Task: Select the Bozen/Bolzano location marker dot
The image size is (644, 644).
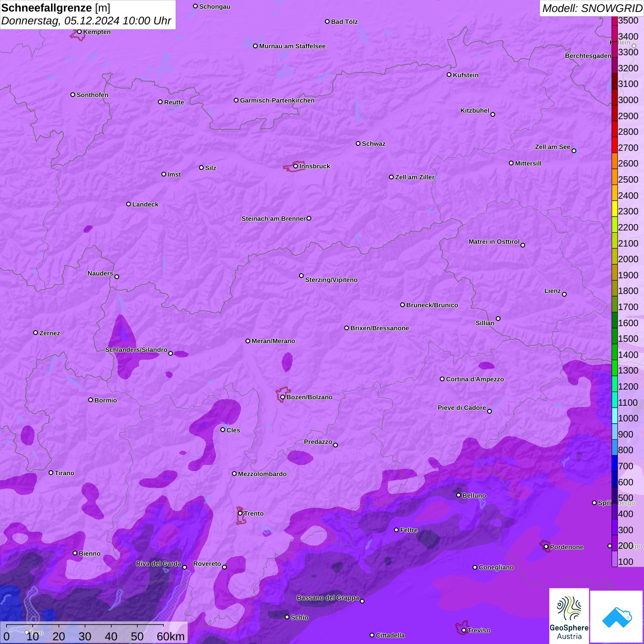Action: 282,397
